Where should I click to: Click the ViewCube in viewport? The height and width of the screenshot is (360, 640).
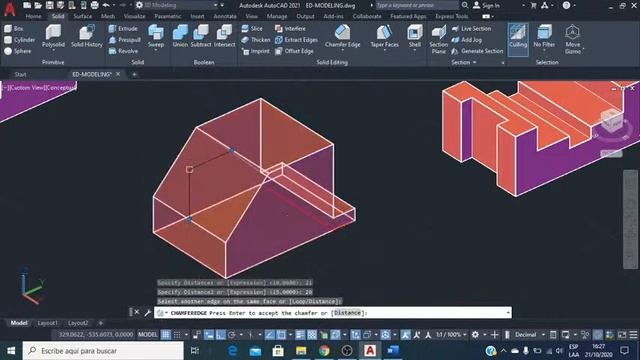611,121
